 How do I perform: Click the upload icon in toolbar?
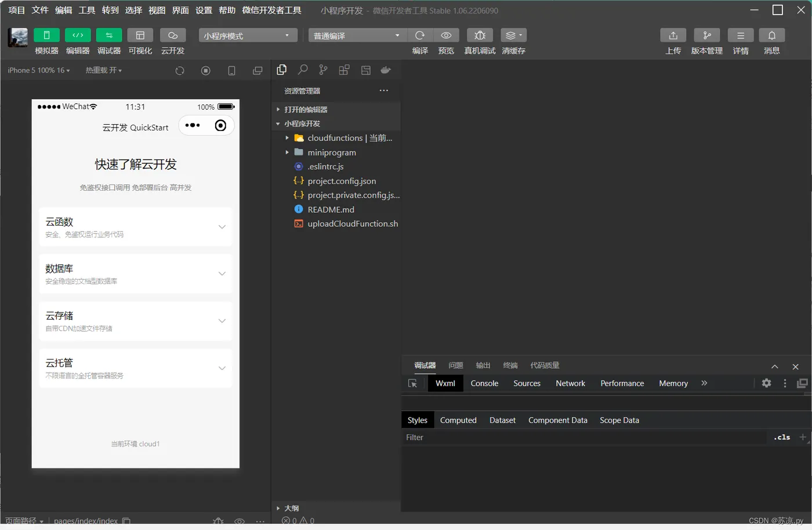click(x=673, y=35)
